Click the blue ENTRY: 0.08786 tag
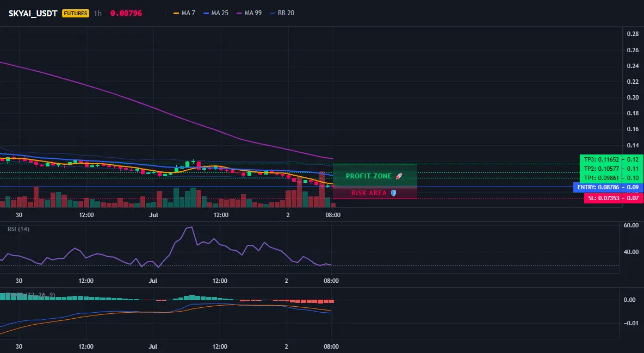The height and width of the screenshot is (353, 644). 598,188
